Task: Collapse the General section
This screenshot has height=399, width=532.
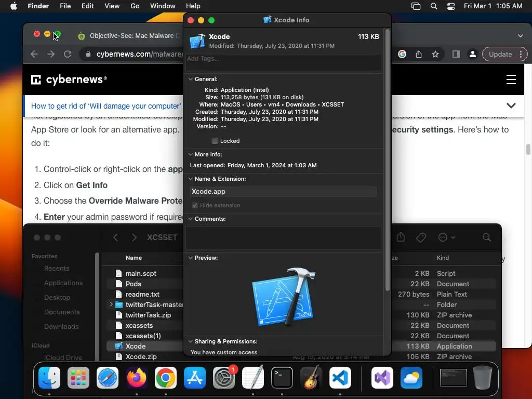Action: coord(190,79)
